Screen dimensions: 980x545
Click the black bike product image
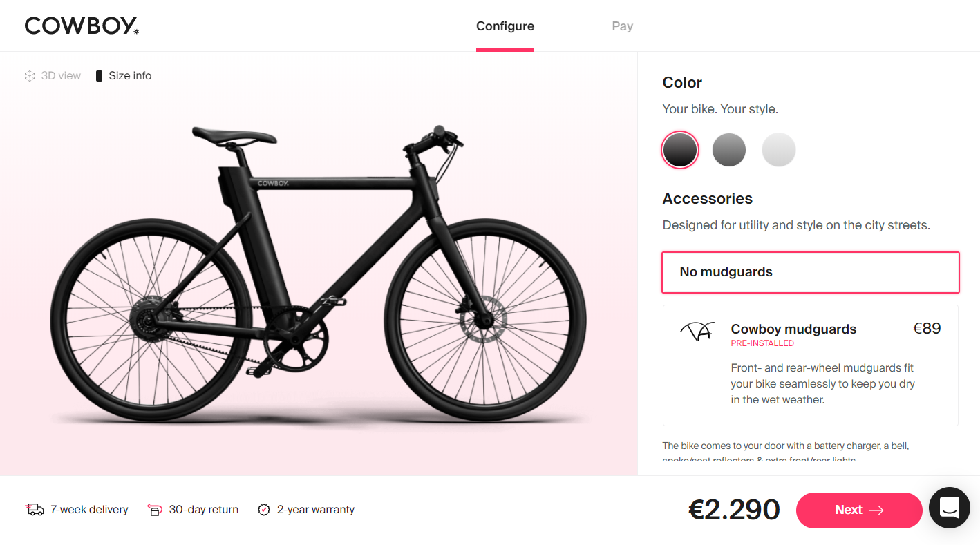(x=318, y=276)
